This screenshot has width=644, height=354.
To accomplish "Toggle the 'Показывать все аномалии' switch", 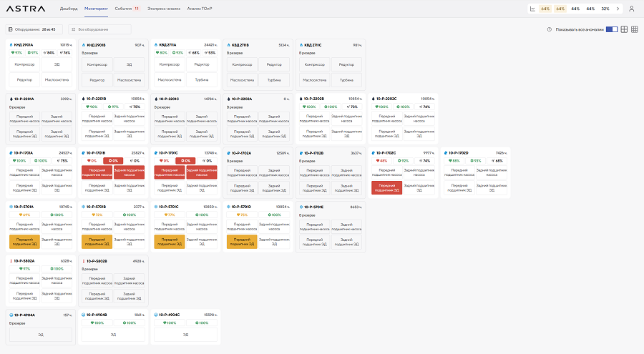I will tap(611, 29).
